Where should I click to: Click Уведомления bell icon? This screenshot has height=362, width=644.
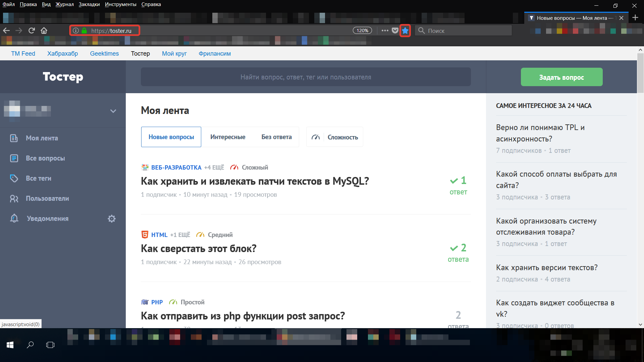(x=14, y=218)
